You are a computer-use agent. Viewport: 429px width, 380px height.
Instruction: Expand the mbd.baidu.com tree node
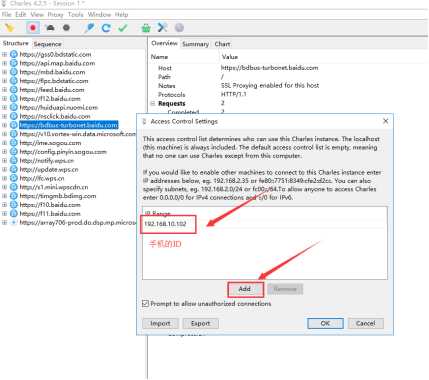[x=4, y=72]
